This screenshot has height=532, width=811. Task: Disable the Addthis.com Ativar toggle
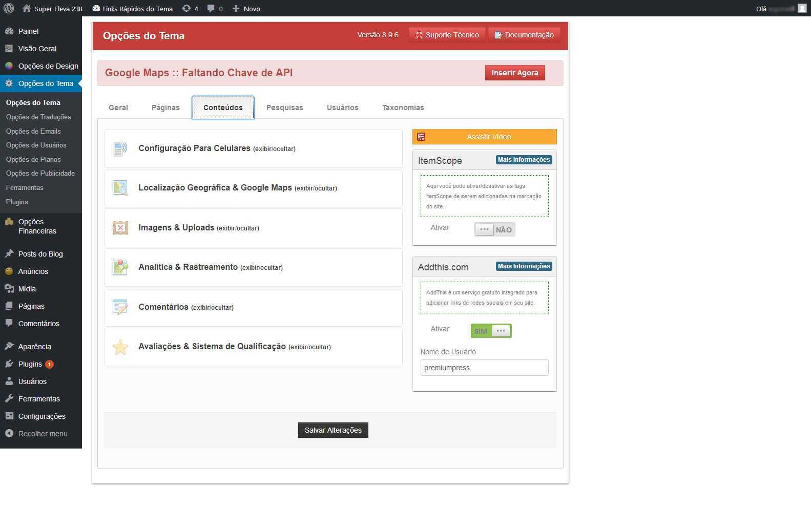point(491,331)
